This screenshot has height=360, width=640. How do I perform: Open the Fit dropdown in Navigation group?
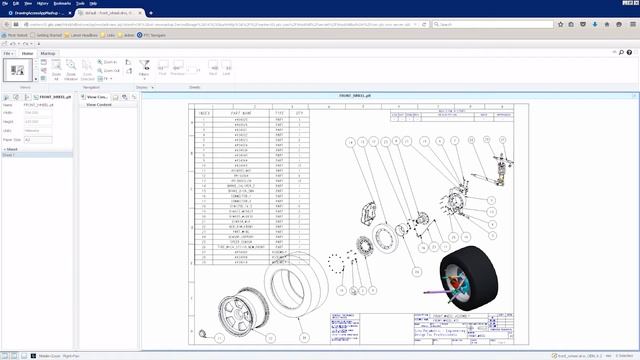coord(105,79)
